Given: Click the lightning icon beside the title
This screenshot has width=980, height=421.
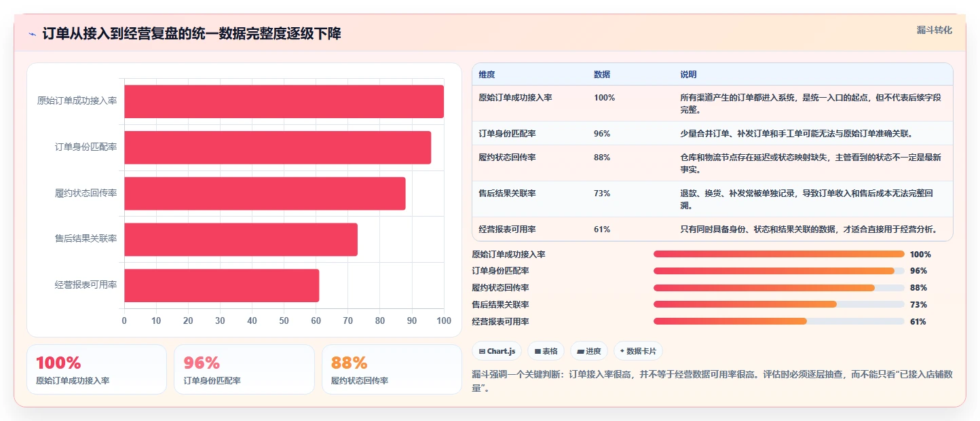Looking at the screenshot, I should 33,34.
